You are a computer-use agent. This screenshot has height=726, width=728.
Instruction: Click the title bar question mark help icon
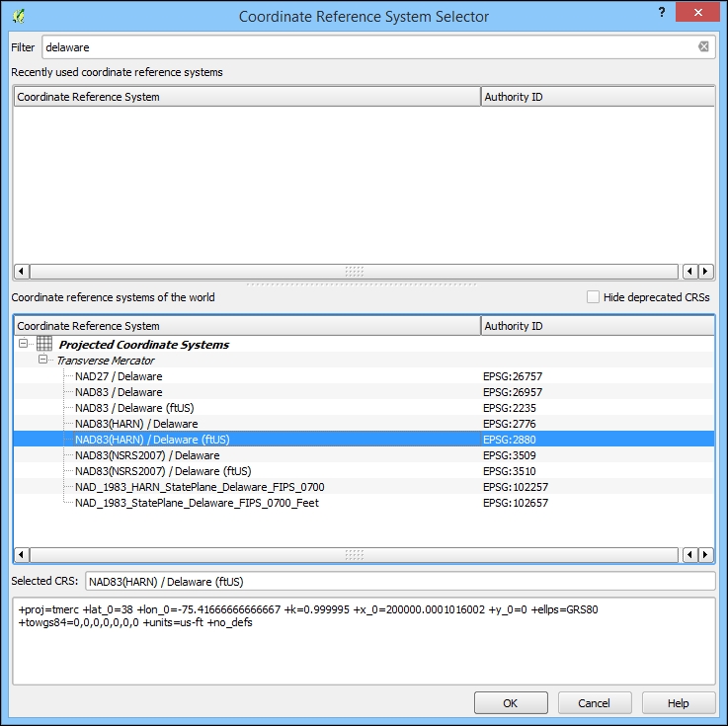tap(661, 11)
